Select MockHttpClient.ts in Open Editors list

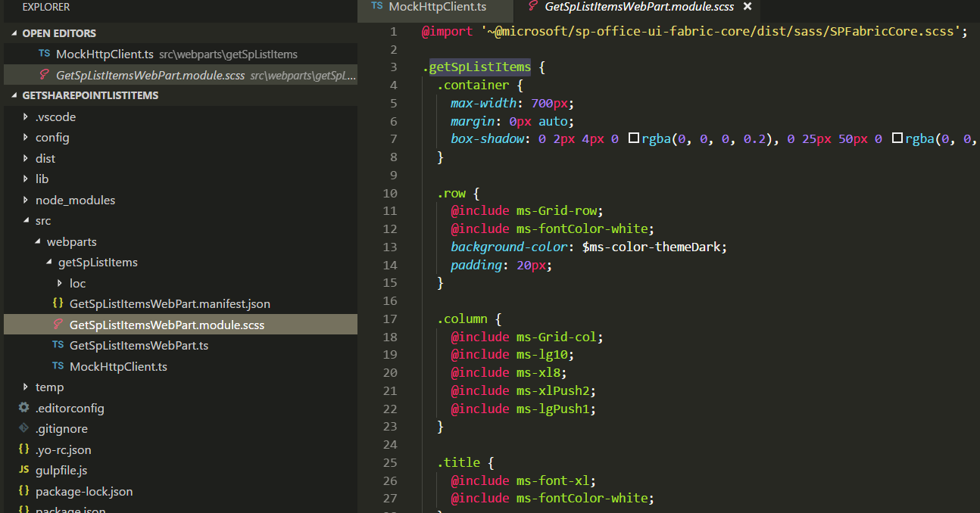coord(105,54)
